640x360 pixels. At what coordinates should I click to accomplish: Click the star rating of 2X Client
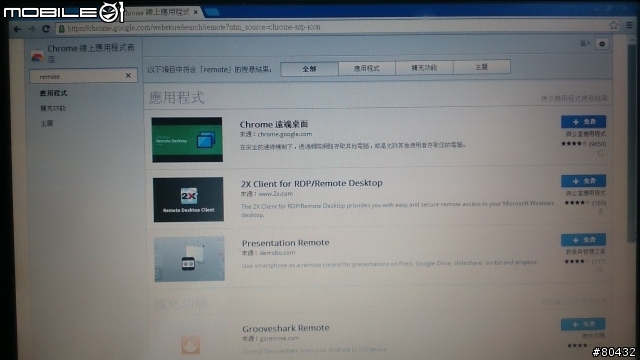point(577,202)
